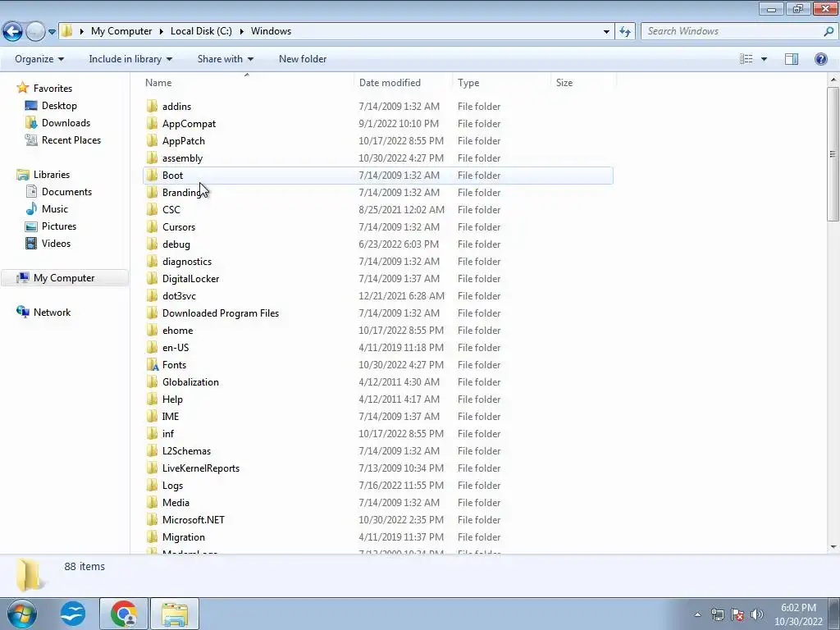Open the Videos library
The image size is (840, 630).
[x=56, y=243]
